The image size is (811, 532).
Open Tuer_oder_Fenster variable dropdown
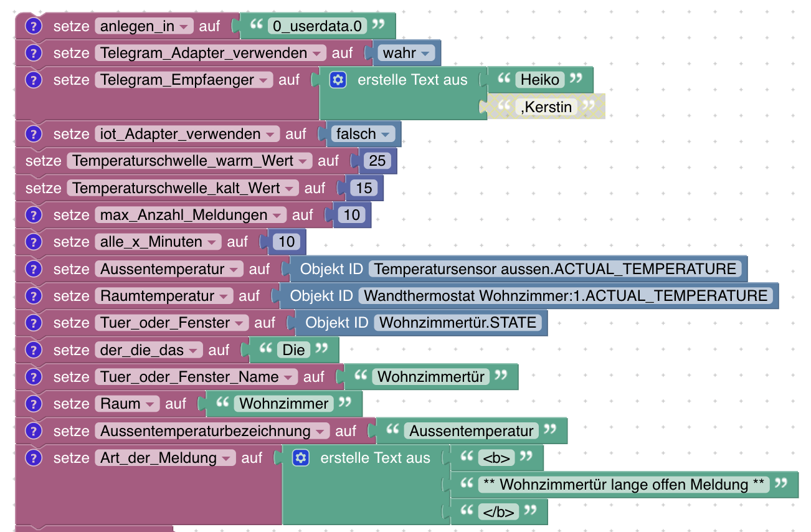[173, 323]
